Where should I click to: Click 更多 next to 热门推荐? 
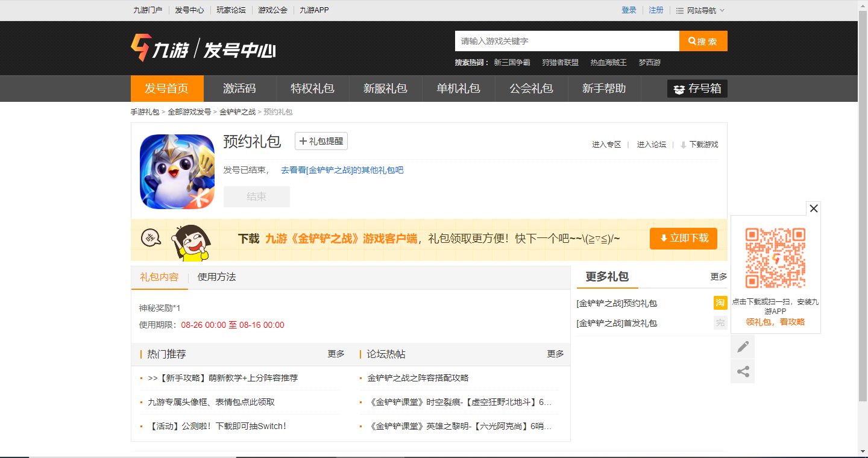click(x=336, y=354)
